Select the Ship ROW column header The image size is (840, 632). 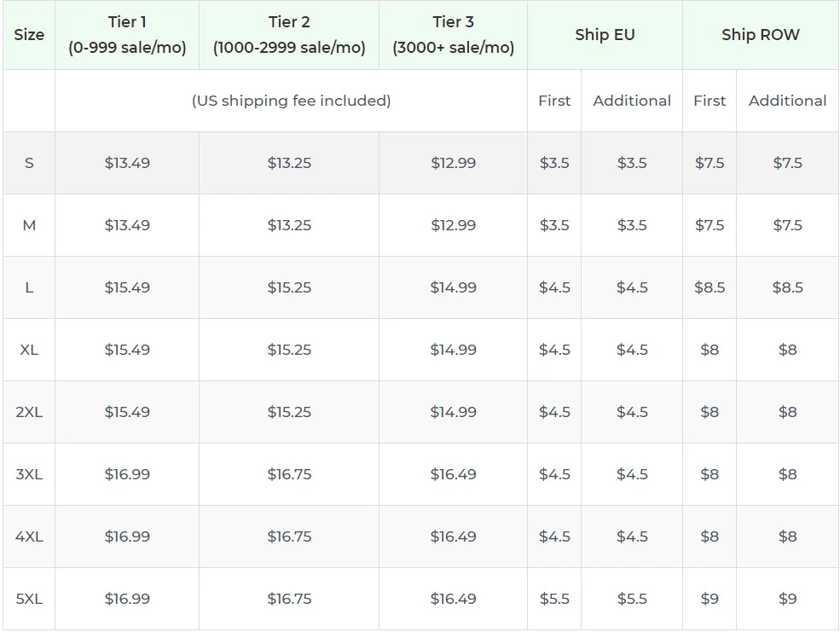(761, 35)
